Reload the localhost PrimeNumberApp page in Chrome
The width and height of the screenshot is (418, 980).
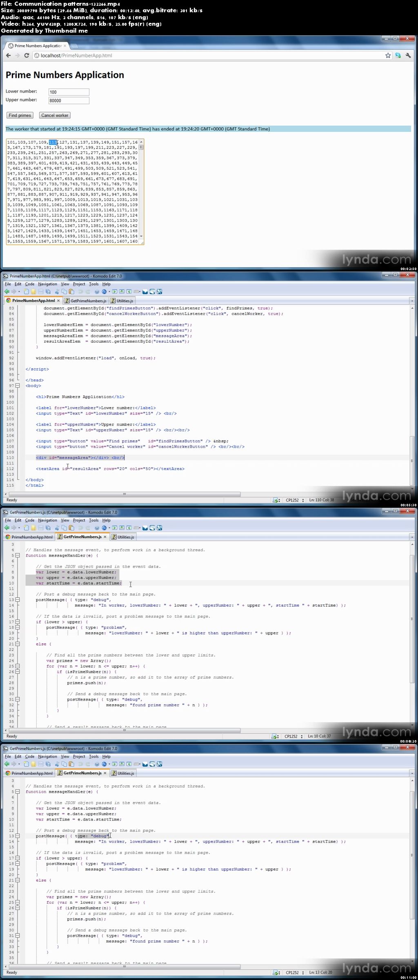[27, 55]
